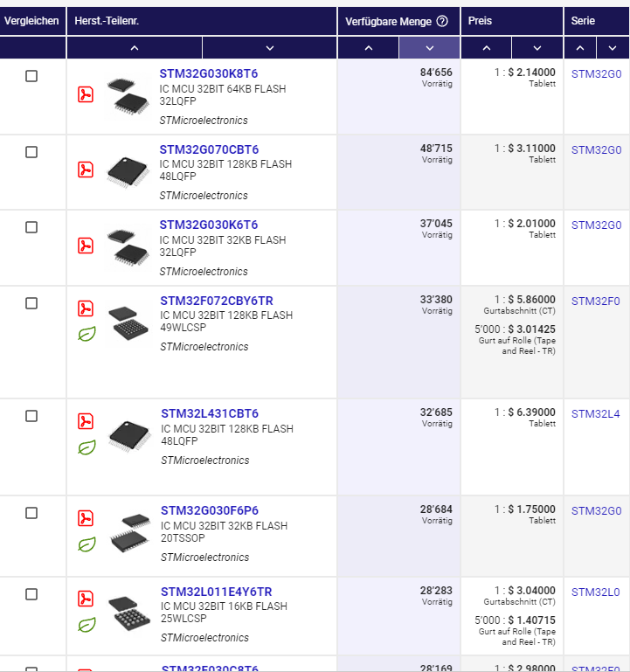View product image of STM32G070CBT6
Image resolution: width=630 pixels, height=672 pixels.
pos(128,171)
